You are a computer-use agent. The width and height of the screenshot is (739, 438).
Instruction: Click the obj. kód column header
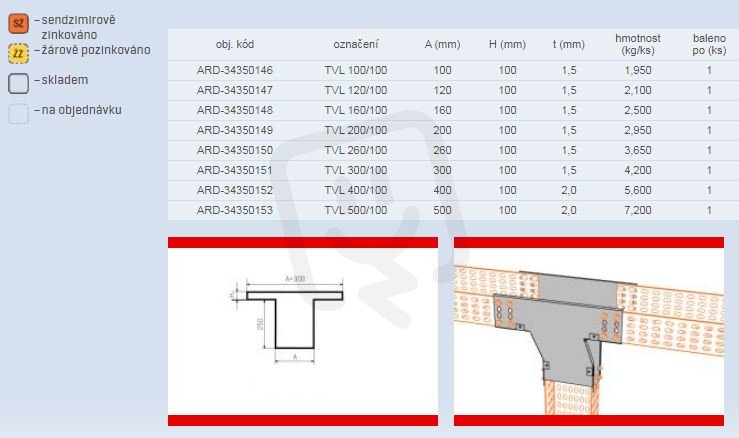pyautogui.click(x=235, y=44)
